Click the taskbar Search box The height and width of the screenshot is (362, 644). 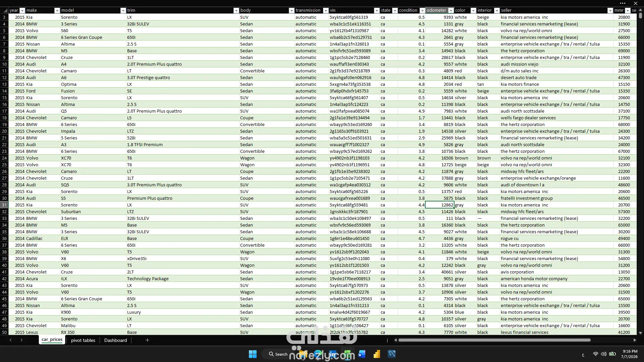click(x=278, y=354)
